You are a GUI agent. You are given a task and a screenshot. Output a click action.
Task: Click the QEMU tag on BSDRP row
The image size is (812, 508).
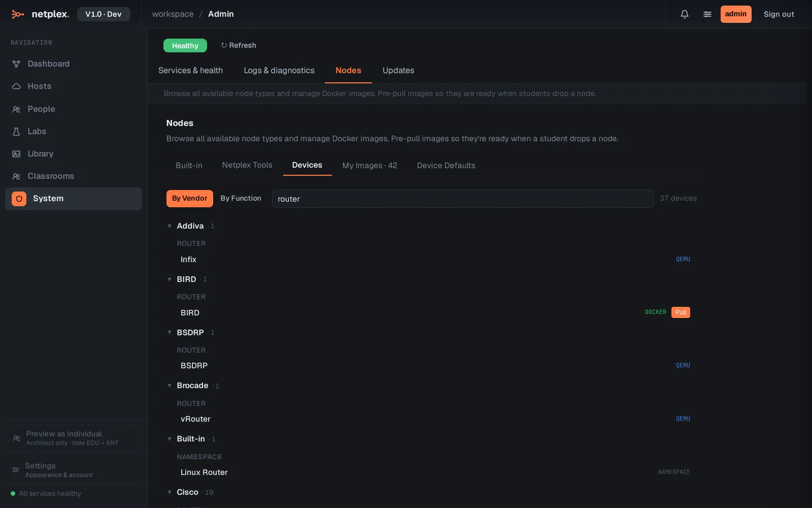click(x=683, y=366)
